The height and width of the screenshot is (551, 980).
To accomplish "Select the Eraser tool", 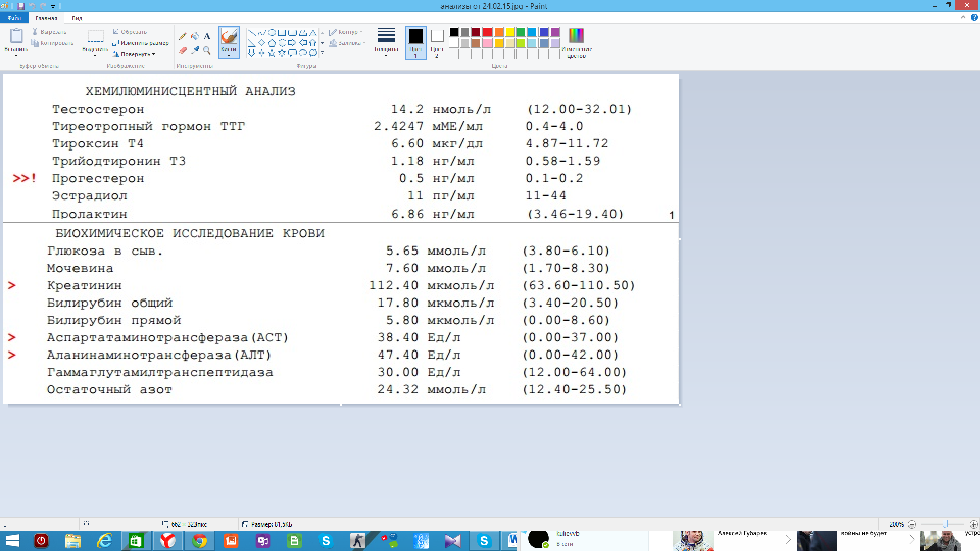I will 183,50.
